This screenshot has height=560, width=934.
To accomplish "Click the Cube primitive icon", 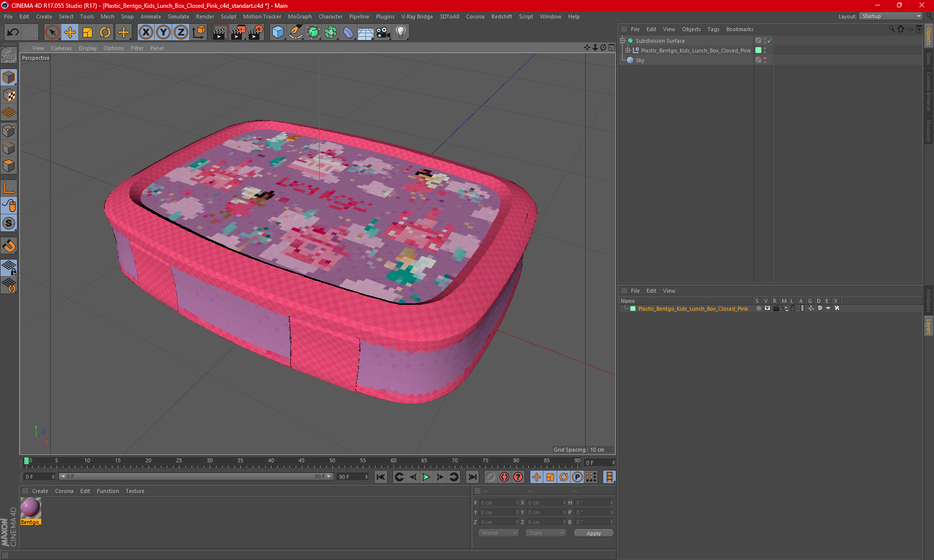I will pyautogui.click(x=278, y=32).
